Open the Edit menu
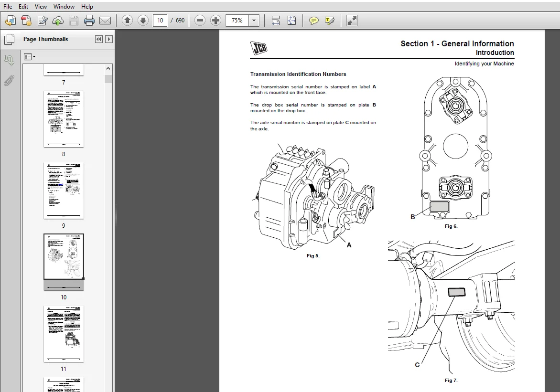 [x=23, y=6]
